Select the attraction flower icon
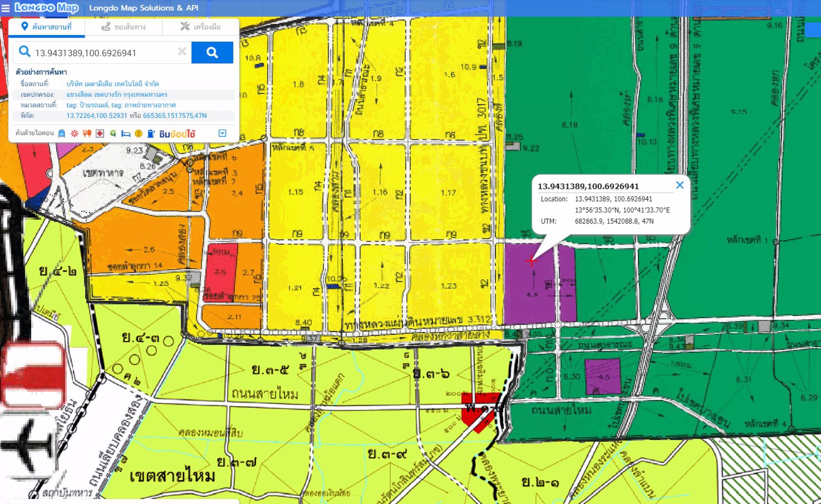 coord(74,133)
